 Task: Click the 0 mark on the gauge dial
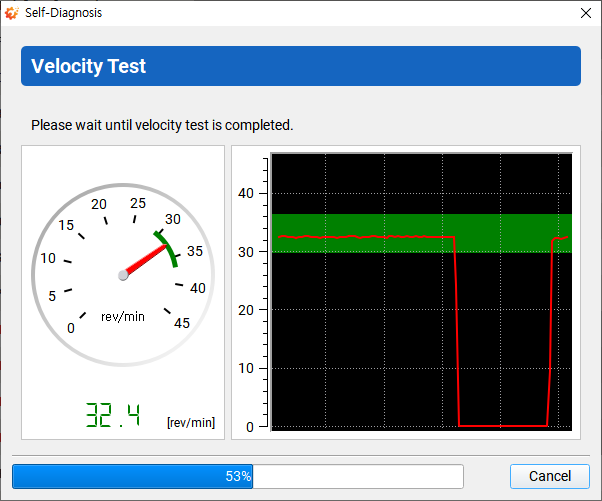point(70,328)
